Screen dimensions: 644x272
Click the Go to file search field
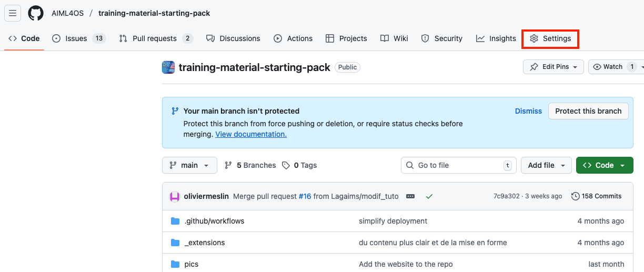(x=458, y=165)
